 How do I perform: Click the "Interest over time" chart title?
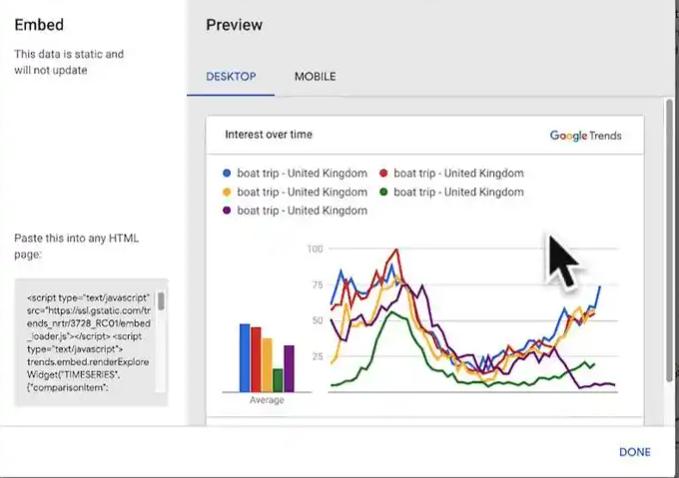[x=268, y=134]
